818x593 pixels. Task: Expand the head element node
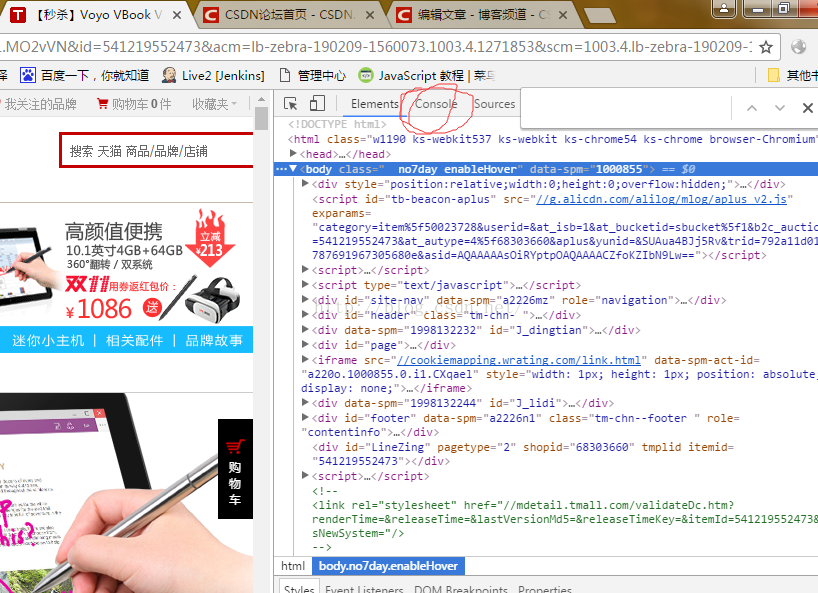[x=293, y=154]
